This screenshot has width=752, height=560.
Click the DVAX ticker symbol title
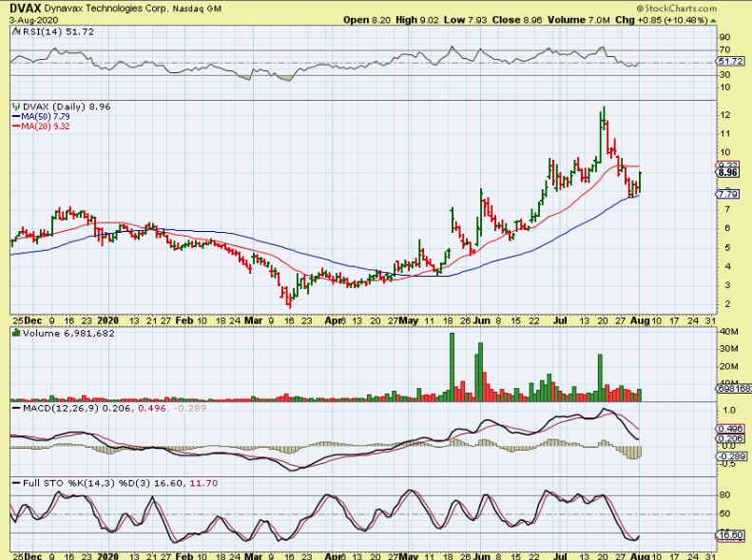point(26,9)
